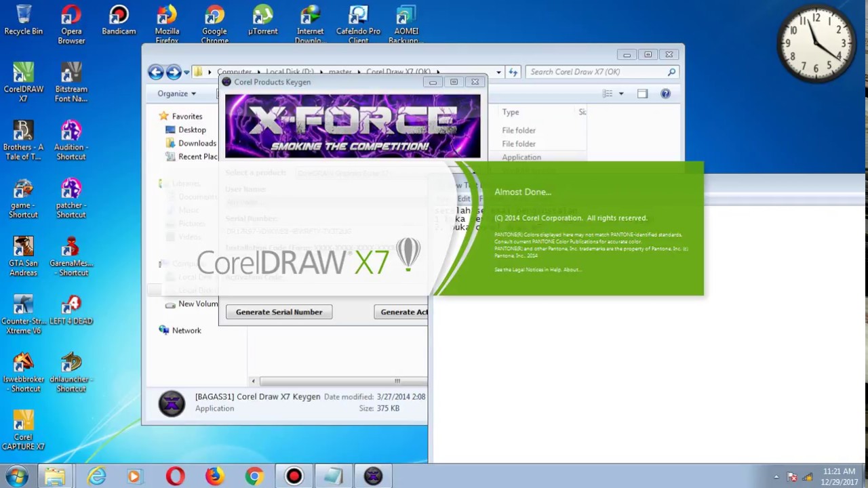
Task: Expand the address bar history dropdown
Action: point(498,72)
